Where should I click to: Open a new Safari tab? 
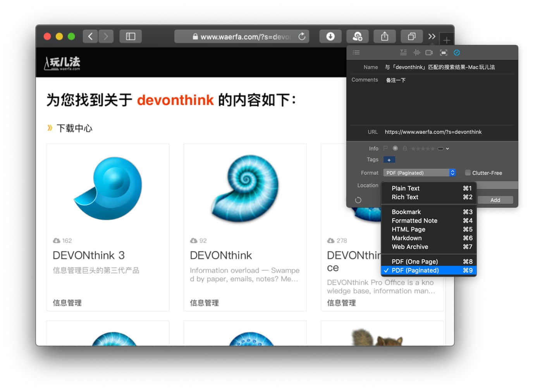coord(446,40)
